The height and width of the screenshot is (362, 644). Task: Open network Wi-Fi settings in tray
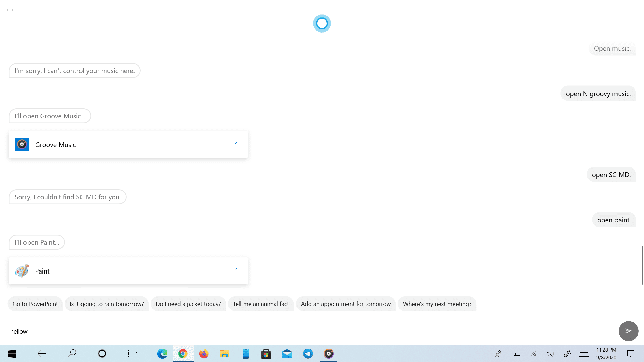(534, 354)
